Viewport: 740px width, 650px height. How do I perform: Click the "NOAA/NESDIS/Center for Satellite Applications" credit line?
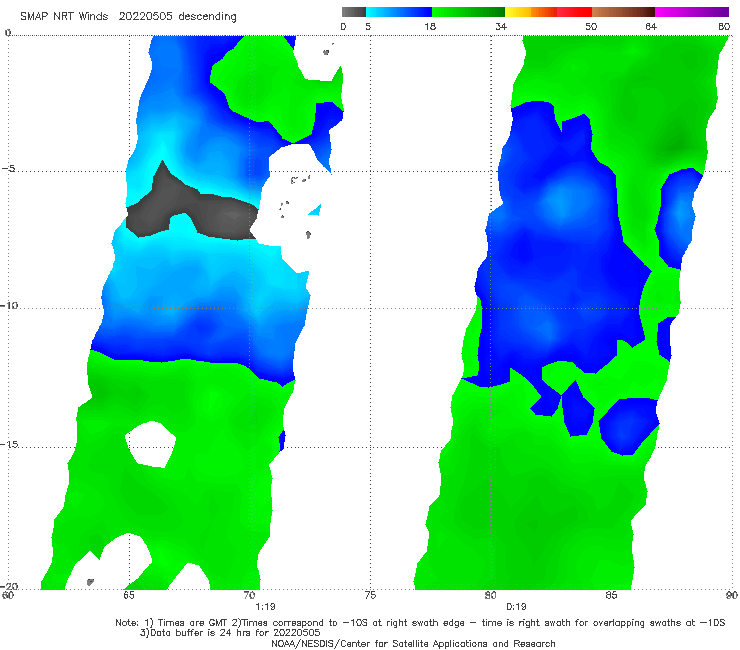pyautogui.click(x=413, y=644)
